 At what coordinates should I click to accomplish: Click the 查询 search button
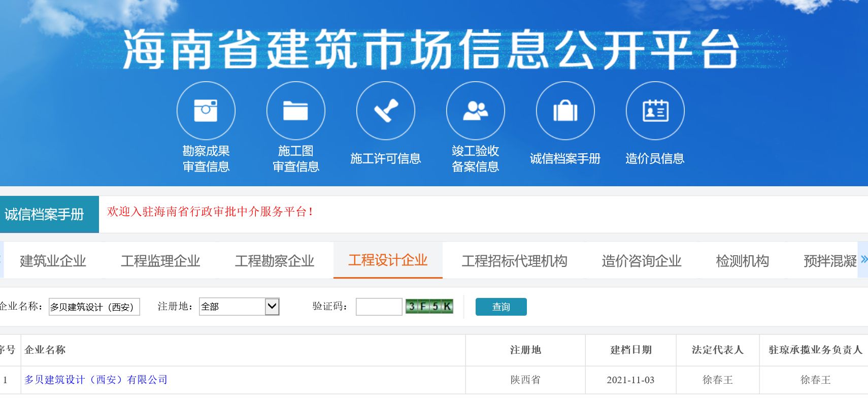point(501,307)
